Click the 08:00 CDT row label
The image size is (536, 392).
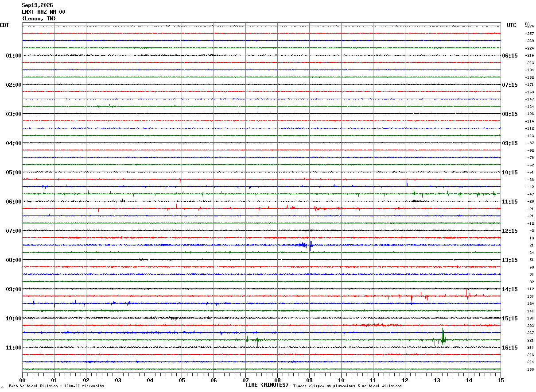tap(14, 260)
